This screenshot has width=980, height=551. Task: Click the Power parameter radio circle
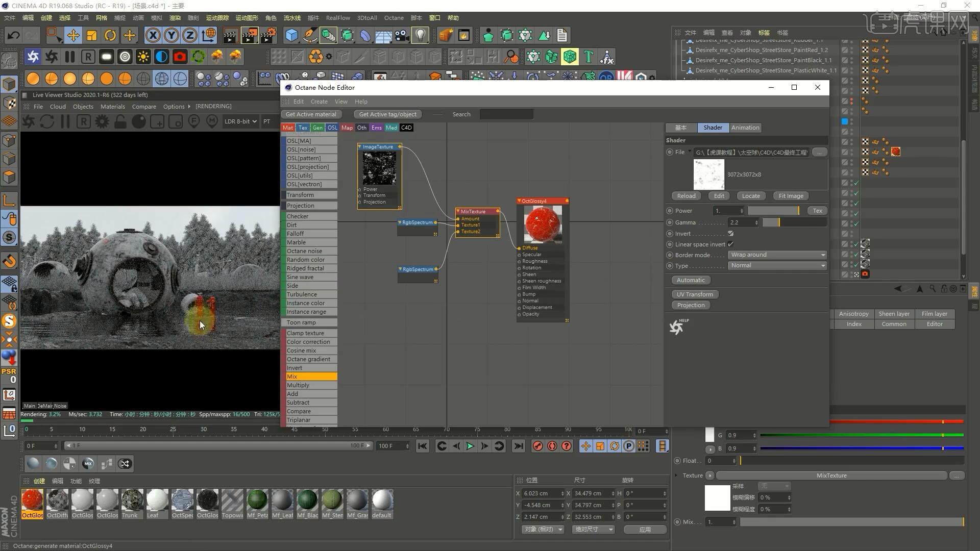tap(670, 211)
